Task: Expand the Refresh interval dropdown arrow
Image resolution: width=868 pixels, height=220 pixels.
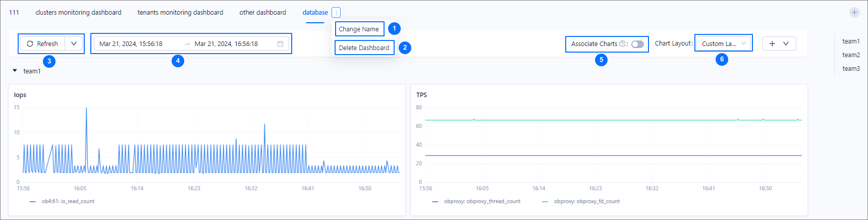Action: tap(74, 44)
